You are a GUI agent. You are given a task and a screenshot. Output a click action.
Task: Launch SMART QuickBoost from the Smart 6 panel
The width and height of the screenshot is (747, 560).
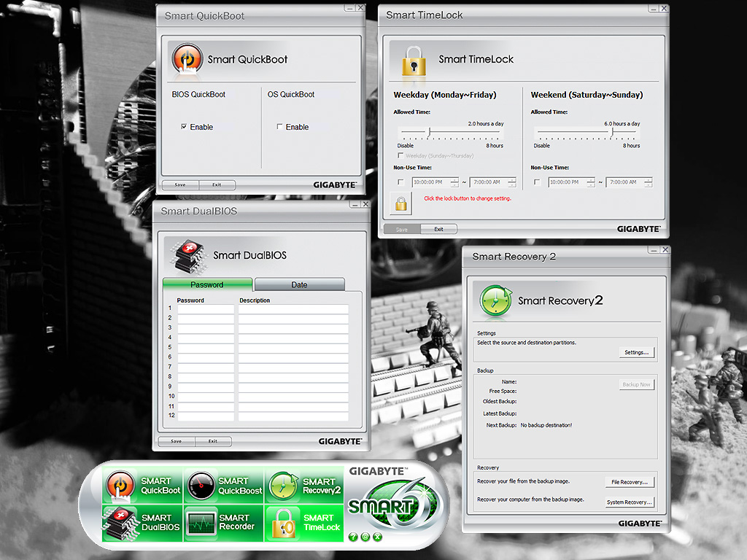[223, 485]
